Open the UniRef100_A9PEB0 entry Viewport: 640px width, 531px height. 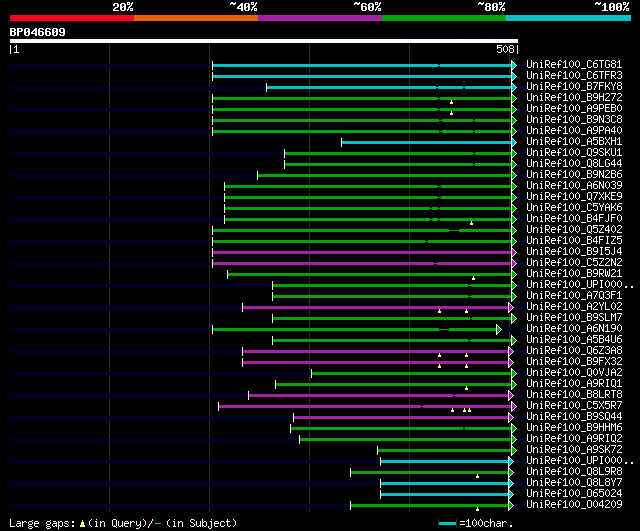(574, 109)
